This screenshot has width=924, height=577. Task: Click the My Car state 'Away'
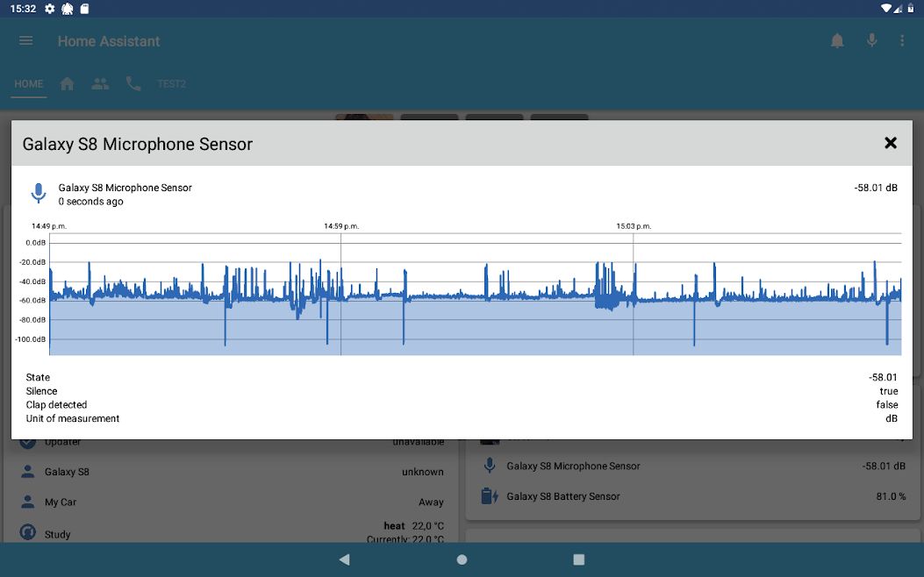click(432, 502)
